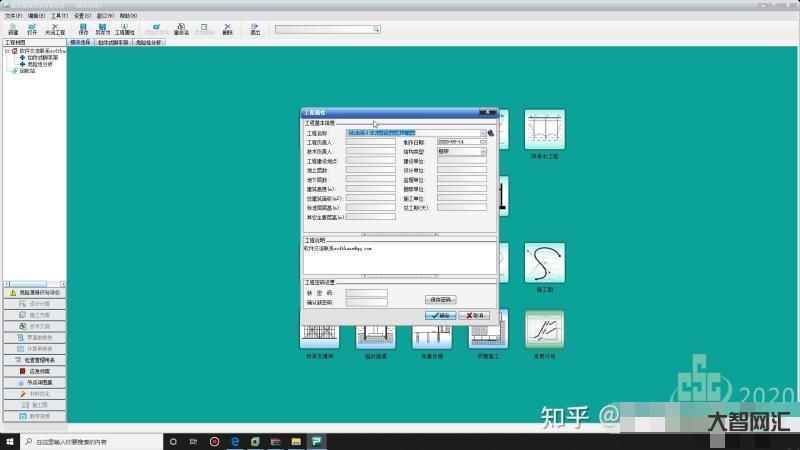Open the 工具 menu
The height and width of the screenshot is (450, 800).
click(x=59, y=16)
